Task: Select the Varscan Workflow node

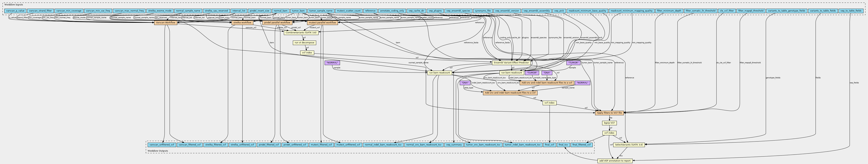Action: [x=165, y=23]
